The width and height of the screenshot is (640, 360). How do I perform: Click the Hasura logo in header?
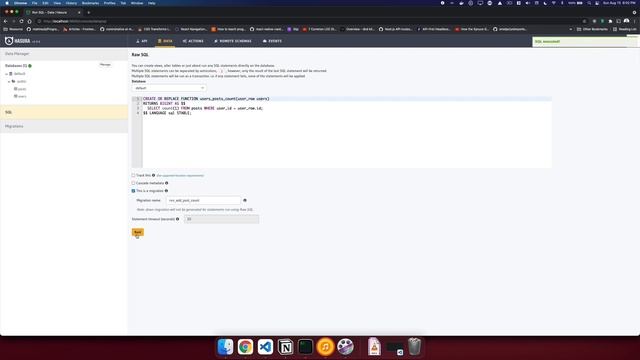click(x=18, y=41)
